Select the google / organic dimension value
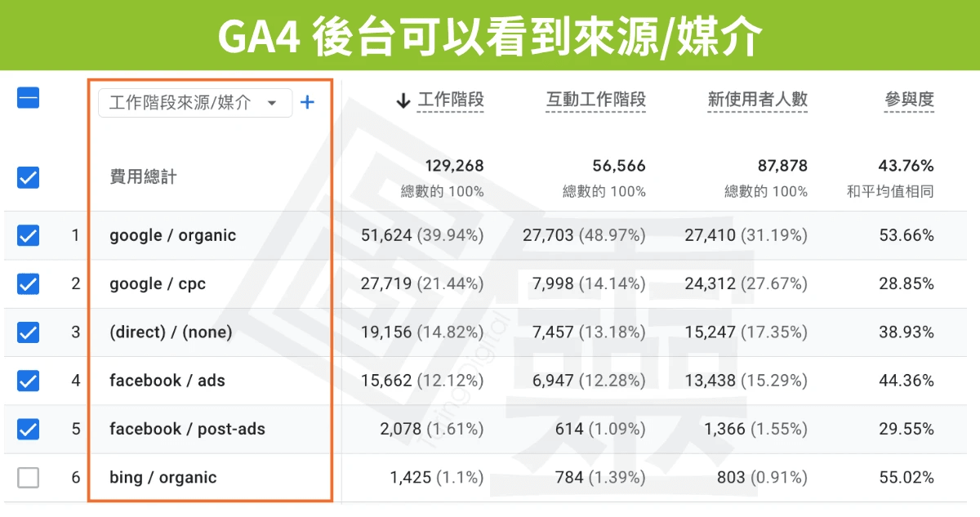 pyautogui.click(x=171, y=234)
